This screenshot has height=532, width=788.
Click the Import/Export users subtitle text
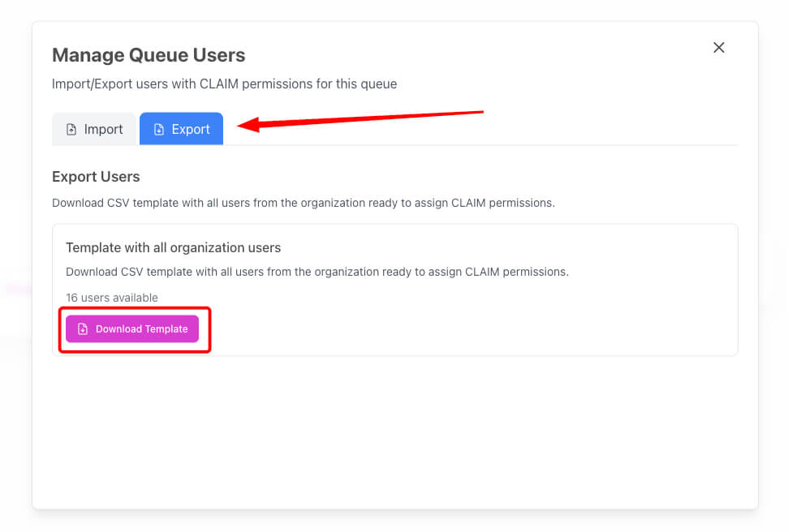pyautogui.click(x=224, y=84)
